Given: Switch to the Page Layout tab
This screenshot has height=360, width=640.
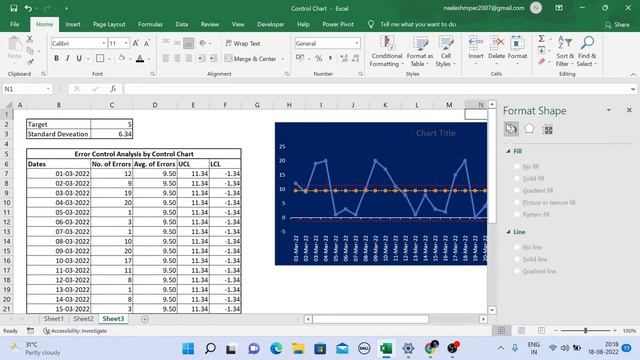Looking at the screenshot, I should pyautogui.click(x=109, y=24).
